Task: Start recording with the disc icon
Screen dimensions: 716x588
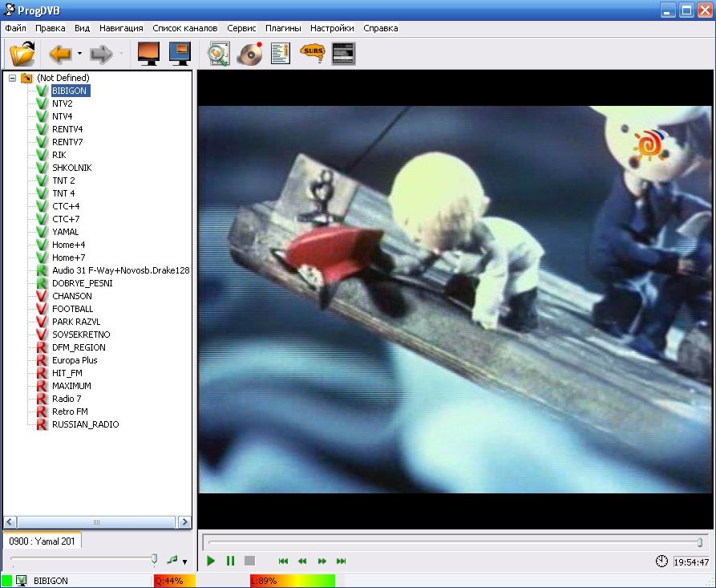Action: pos(250,54)
